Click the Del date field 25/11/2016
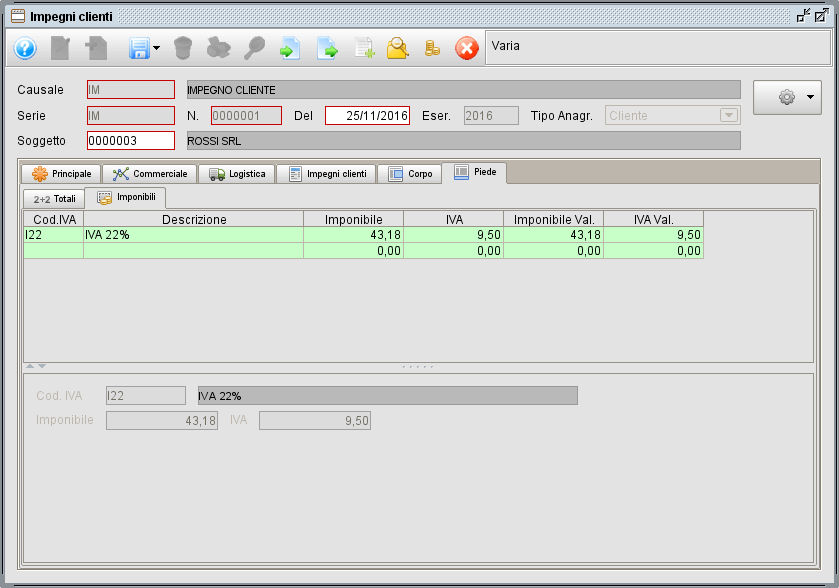This screenshot has width=839, height=588. pyautogui.click(x=367, y=115)
